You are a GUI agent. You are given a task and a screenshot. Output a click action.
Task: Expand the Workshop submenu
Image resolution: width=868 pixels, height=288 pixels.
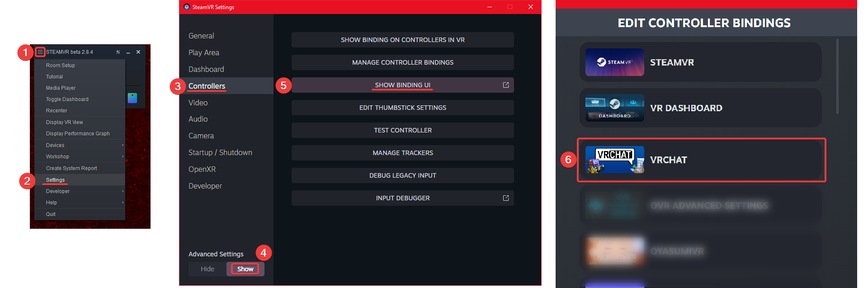[x=80, y=156]
